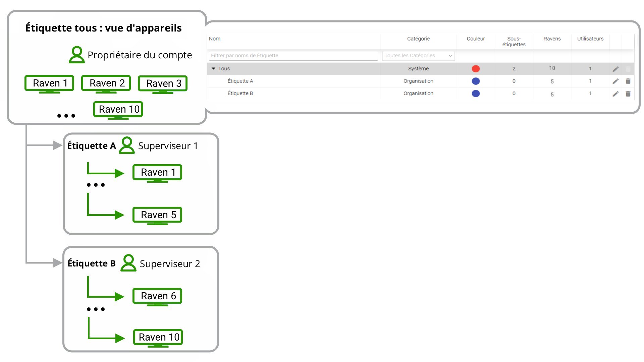The height and width of the screenshot is (362, 644).
Task: Click the blue color dot for Étiquette A
Action: [476, 81]
